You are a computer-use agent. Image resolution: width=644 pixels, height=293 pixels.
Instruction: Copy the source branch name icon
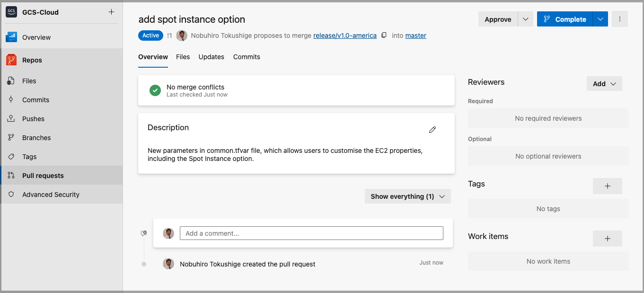[x=384, y=36]
